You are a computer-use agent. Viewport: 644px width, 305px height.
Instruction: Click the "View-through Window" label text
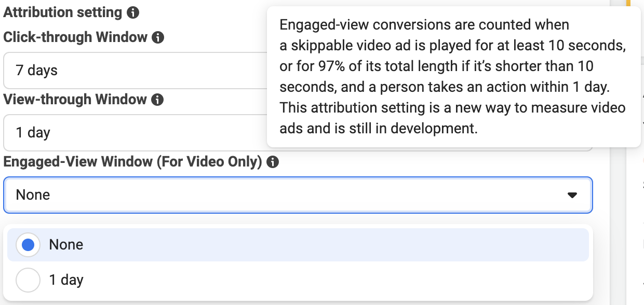point(75,100)
